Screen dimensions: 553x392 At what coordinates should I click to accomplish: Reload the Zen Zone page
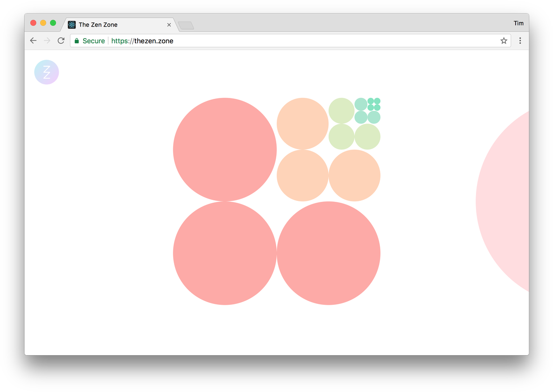coord(61,41)
